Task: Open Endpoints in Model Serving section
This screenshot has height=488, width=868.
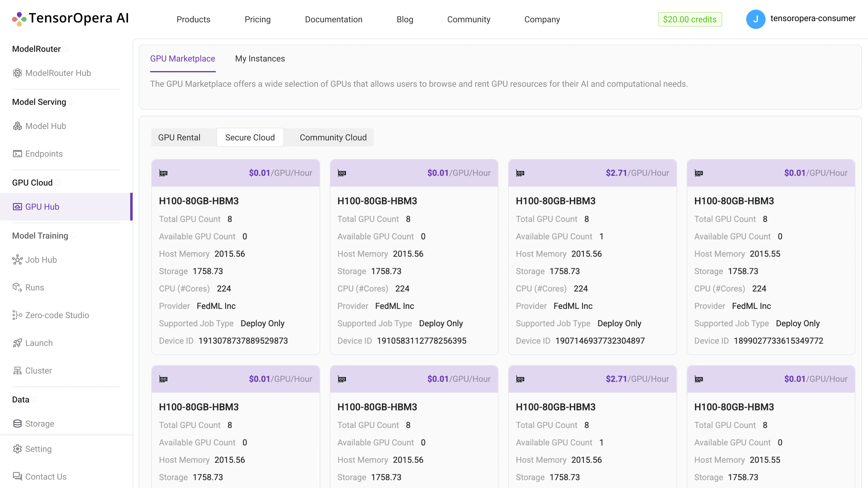Action: pyautogui.click(x=44, y=154)
